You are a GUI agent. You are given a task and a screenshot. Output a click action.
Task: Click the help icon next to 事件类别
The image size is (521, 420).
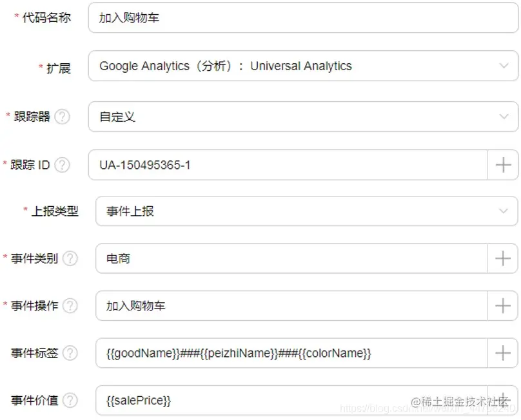tap(70, 258)
